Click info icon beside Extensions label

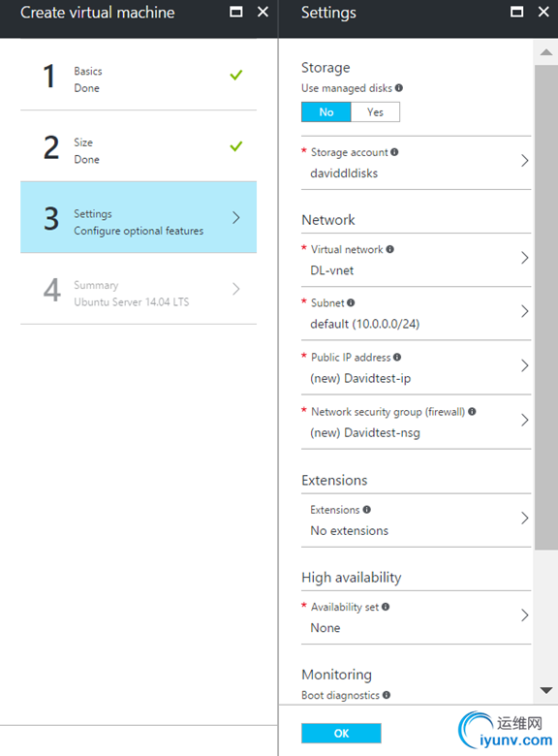pos(367,510)
